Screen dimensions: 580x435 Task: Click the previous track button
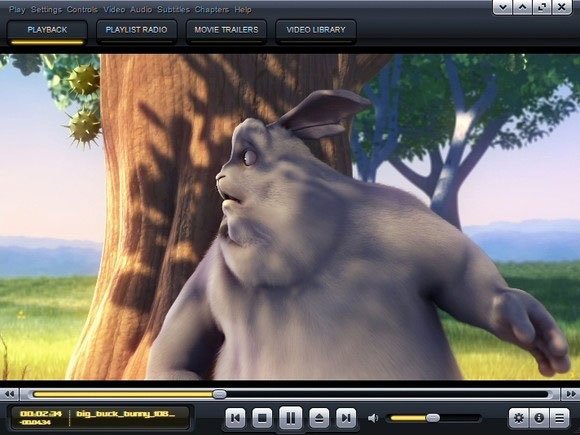coord(235,418)
